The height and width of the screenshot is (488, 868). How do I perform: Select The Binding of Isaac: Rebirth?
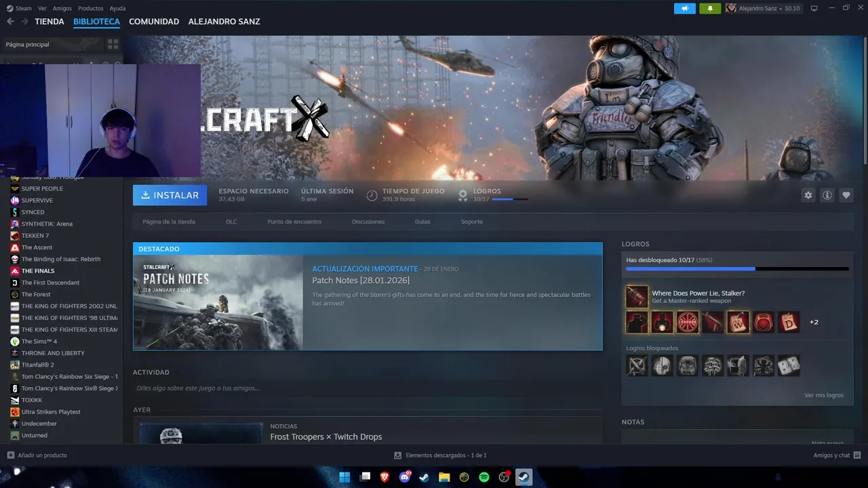click(x=61, y=259)
